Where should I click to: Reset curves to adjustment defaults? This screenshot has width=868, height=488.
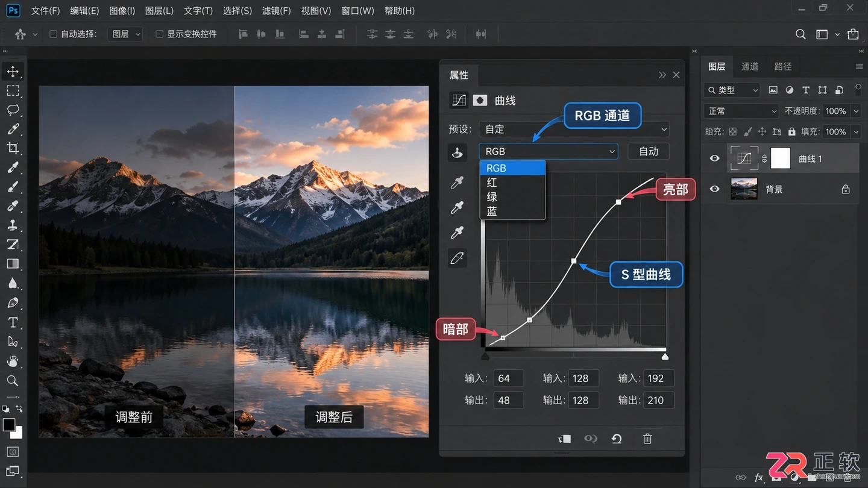point(617,439)
